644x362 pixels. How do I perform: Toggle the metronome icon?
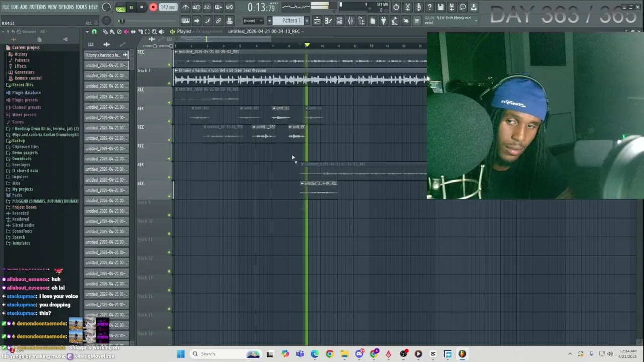pyautogui.click(x=185, y=7)
